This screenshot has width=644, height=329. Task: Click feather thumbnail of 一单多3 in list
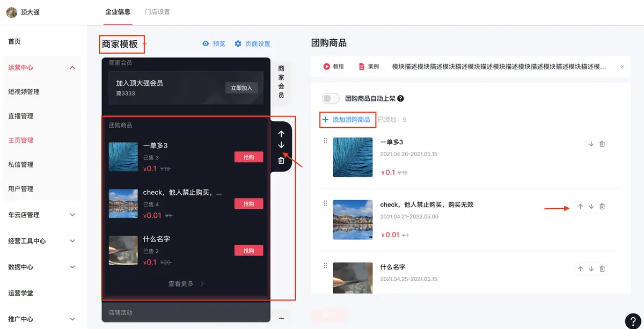pos(353,157)
